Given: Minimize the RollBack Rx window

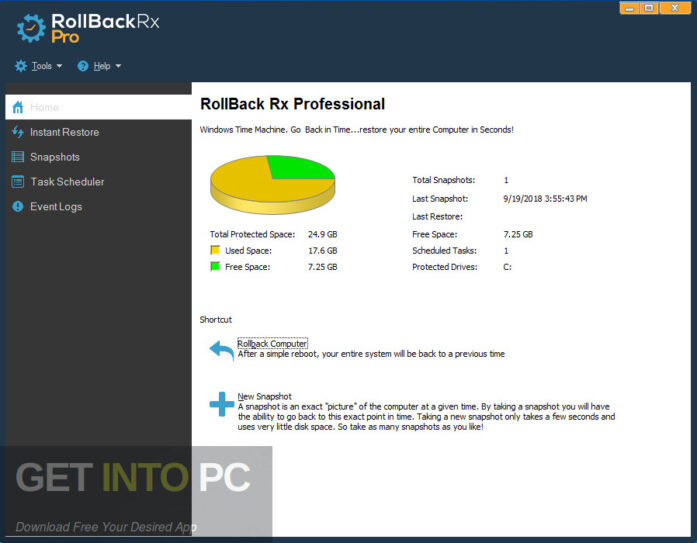Looking at the screenshot, I should pyautogui.click(x=629, y=8).
